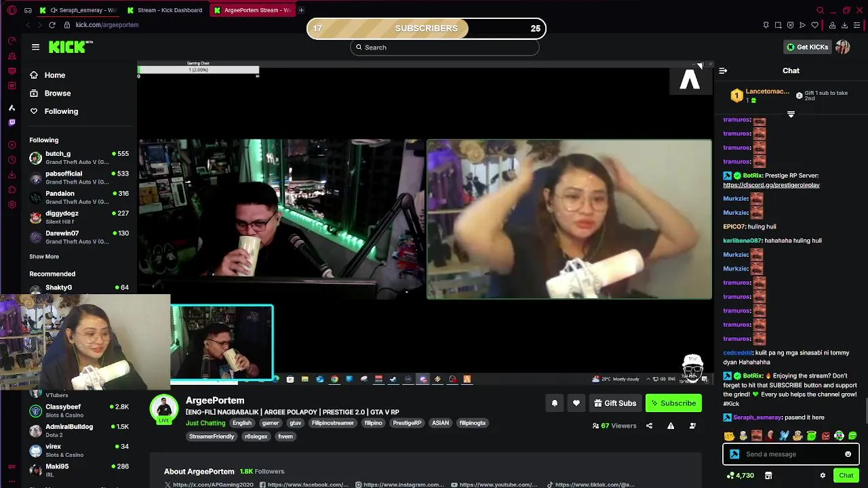Open butch_g channel in Following list

[79, 158]
